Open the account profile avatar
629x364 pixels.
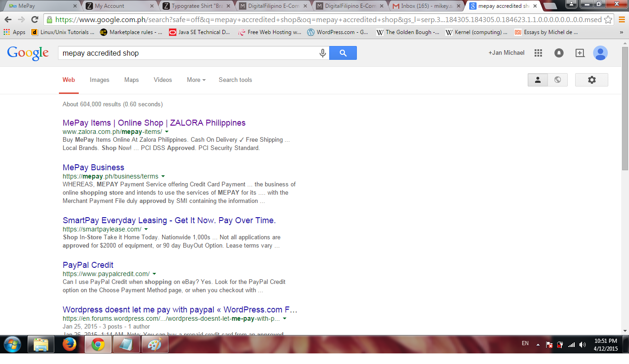coord(600,53)
